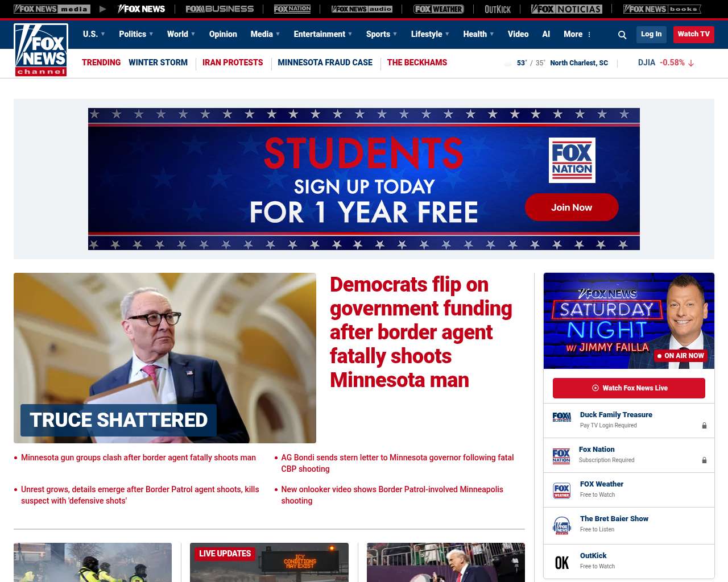
Task: Click the search magnifier icon
Action: coord(622,35)
